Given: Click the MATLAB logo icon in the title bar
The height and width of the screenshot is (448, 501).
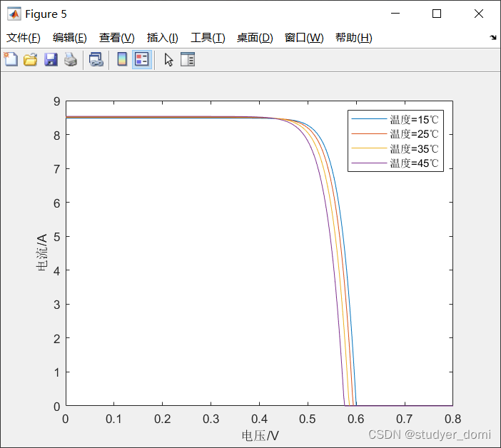Looking at the screenshot, I should 14,14.
